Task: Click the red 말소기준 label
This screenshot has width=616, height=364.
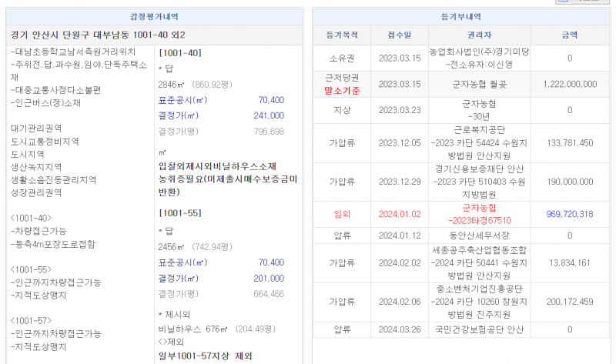Action: tap(342, 89)
